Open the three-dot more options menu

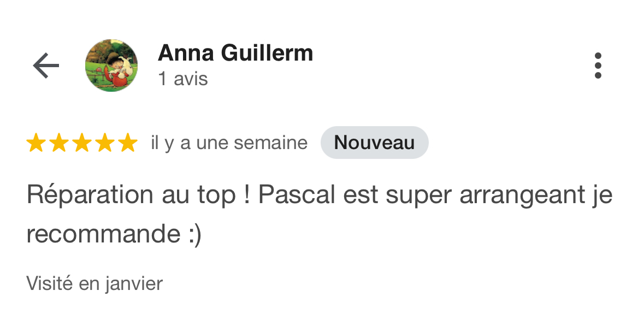click(598, 66)
